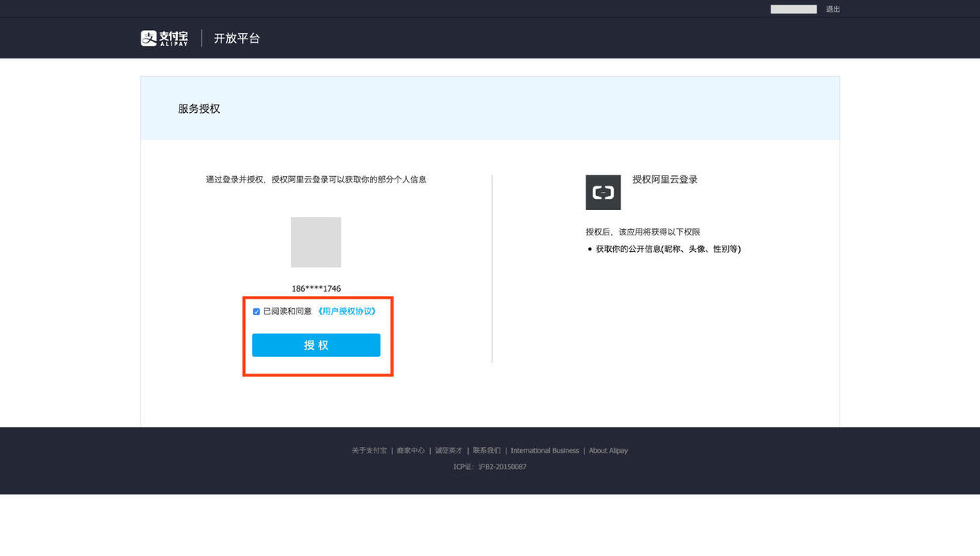Click the 已阅读和同意 label text
The image size is (980, 556).
[287, 311]
